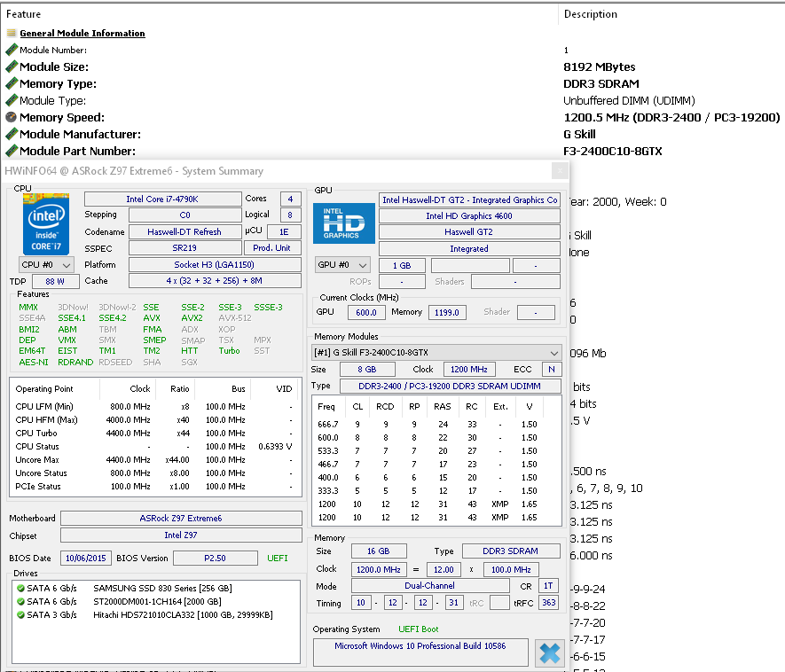Click the Module Manufacturer row icon
The width and height of the screenshot is (785, 672).
(12, 134)
